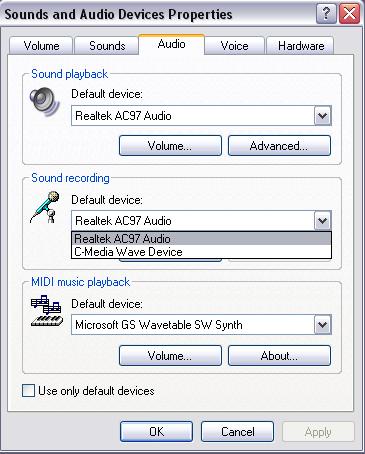Click the Sound playback Realtek AC97 Audio field
This screenshot has height=454, width=365.
click(201, 116)
